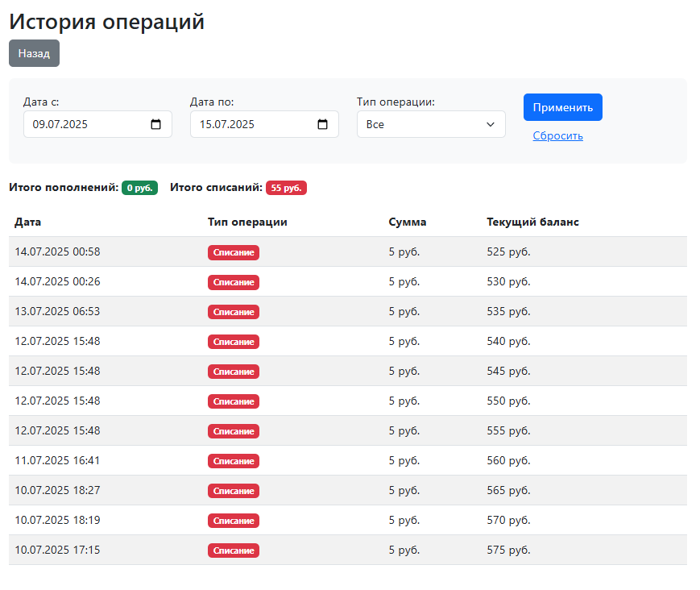Open calendar picker for 'Дата по' field
This screenshot has height=590, width=700.
click(x=322, y=124)
